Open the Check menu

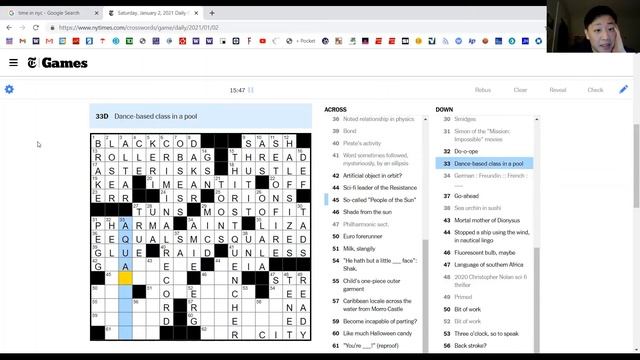pos(595,90)
